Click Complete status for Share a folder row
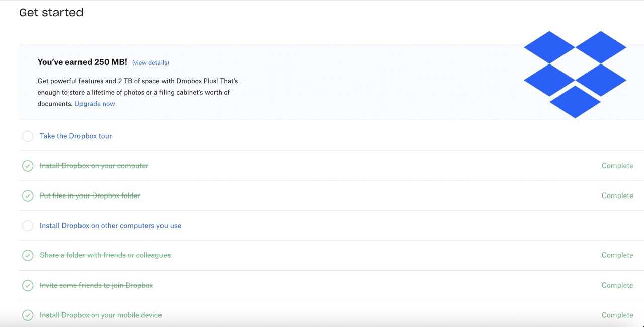This screenshot has width=644, height=327. [617, 255]
